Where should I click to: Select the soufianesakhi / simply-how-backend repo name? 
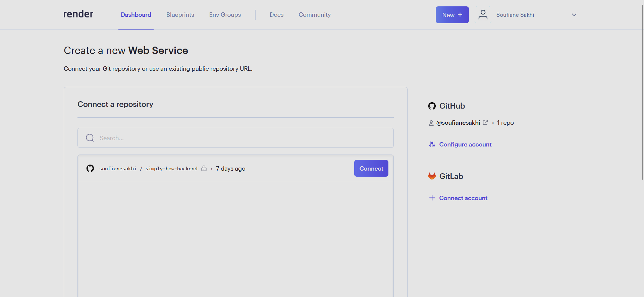(148, 169)
